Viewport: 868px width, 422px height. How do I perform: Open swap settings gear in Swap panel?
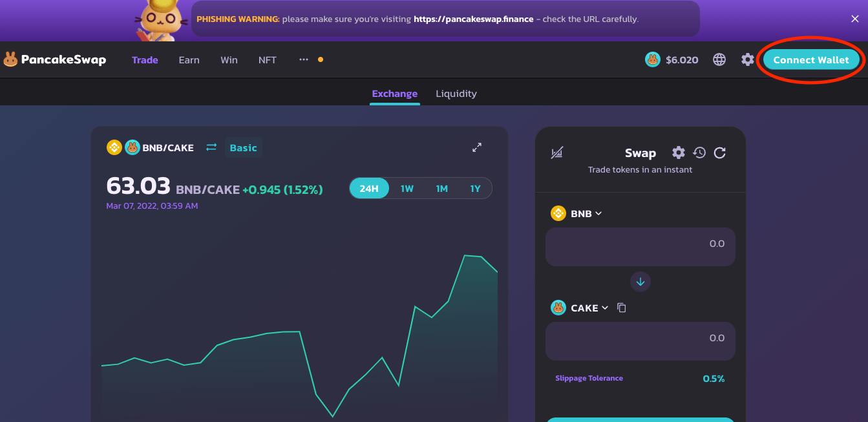(x=679, y=153)
